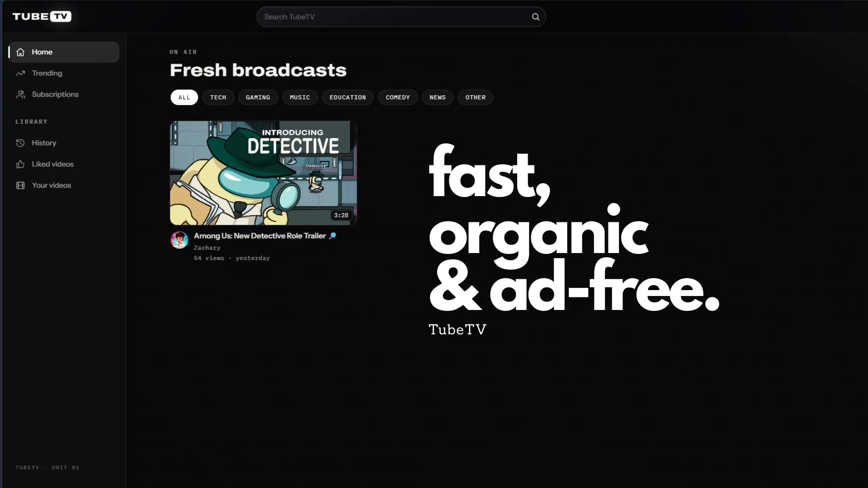868x488 pixels.
Task: Filter broadcasts by NEWS
Action: point(438,97)
